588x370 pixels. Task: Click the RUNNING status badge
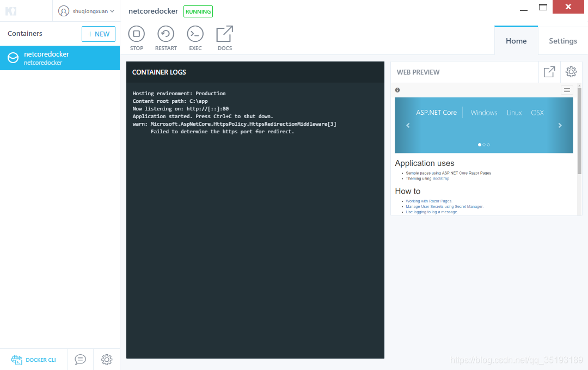[x=198, y=11]
